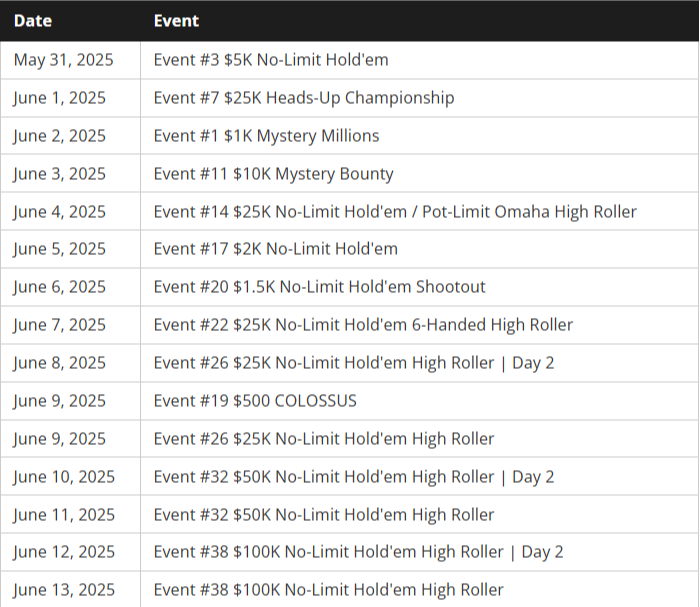The width and height of the screenshot is (700, 607).
Task: Open Event #17 $2K No-Limit Hold'em
Action: click(x=275, y=249)
